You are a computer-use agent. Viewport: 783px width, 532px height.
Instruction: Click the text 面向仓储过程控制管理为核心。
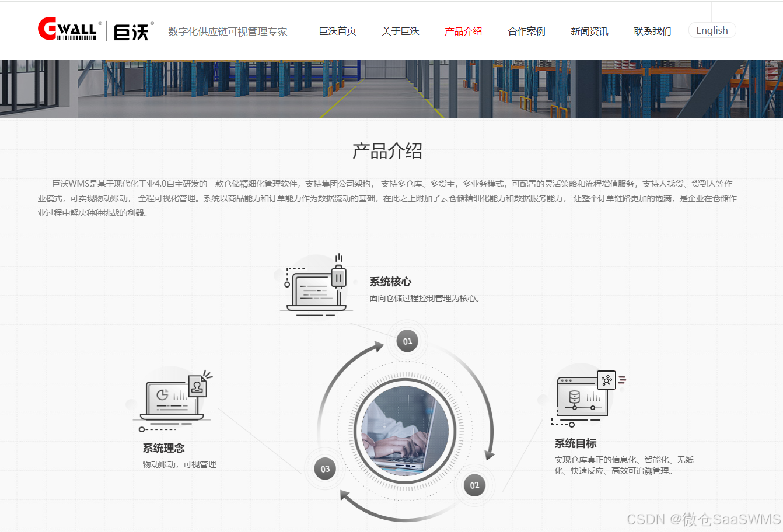[425, 298]
